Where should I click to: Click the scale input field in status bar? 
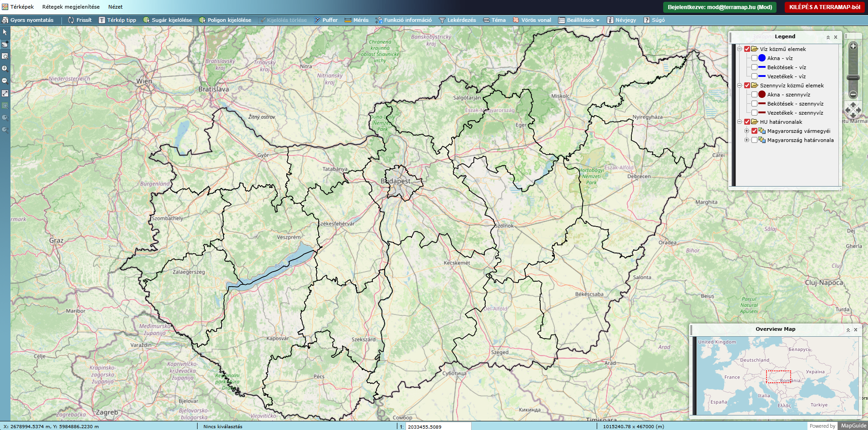(438, 427)
